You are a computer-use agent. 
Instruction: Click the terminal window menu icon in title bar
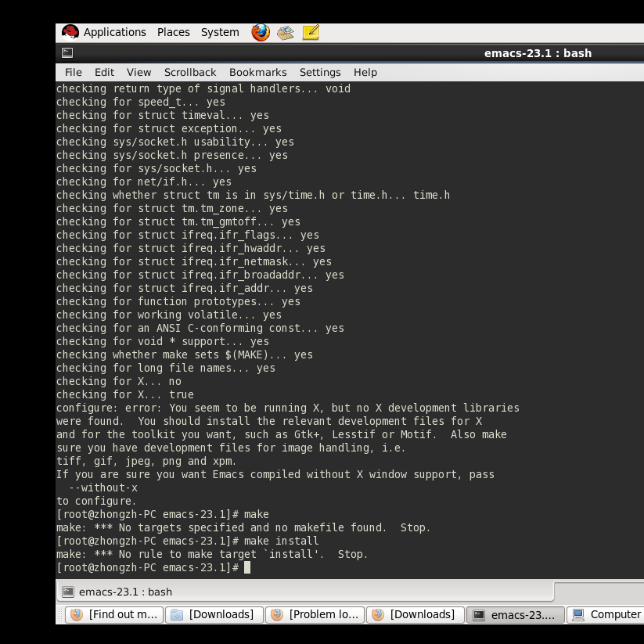[67, 52]
